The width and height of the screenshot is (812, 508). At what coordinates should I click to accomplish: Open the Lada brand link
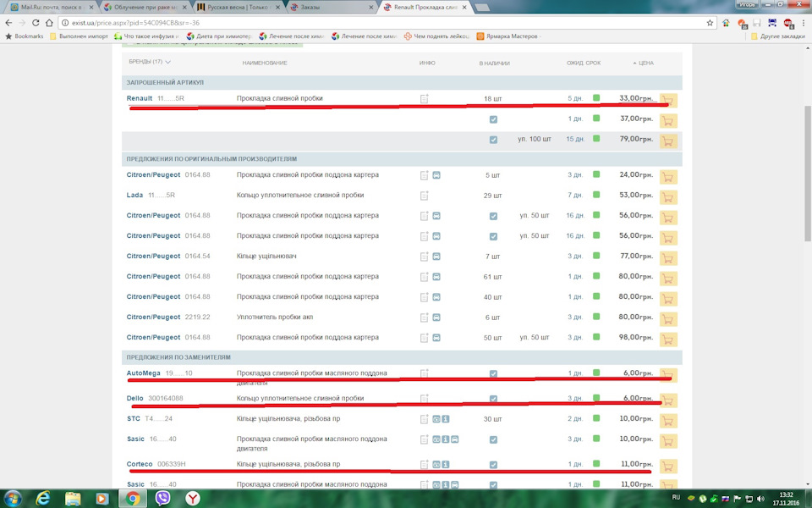click(134, 195)
